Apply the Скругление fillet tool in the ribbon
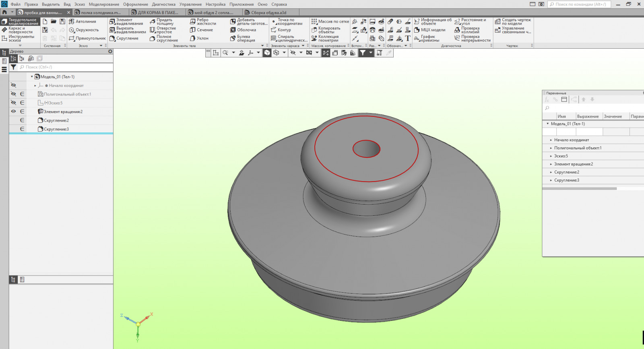The width and height of the screenshot is (644, 349). point(124,38)
